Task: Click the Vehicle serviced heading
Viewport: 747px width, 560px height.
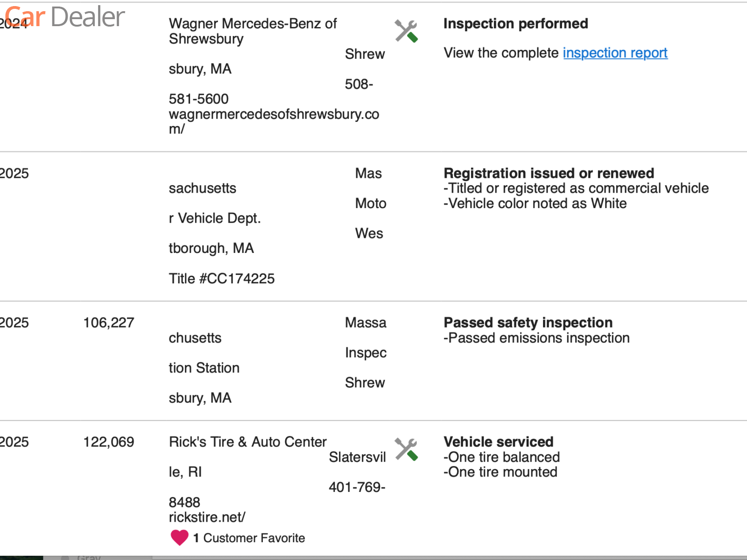Action: [x=498, y=442]
